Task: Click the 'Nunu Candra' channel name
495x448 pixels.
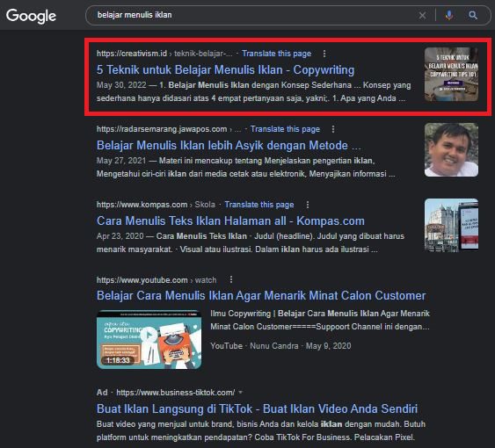Action: (x=274, y=346)
